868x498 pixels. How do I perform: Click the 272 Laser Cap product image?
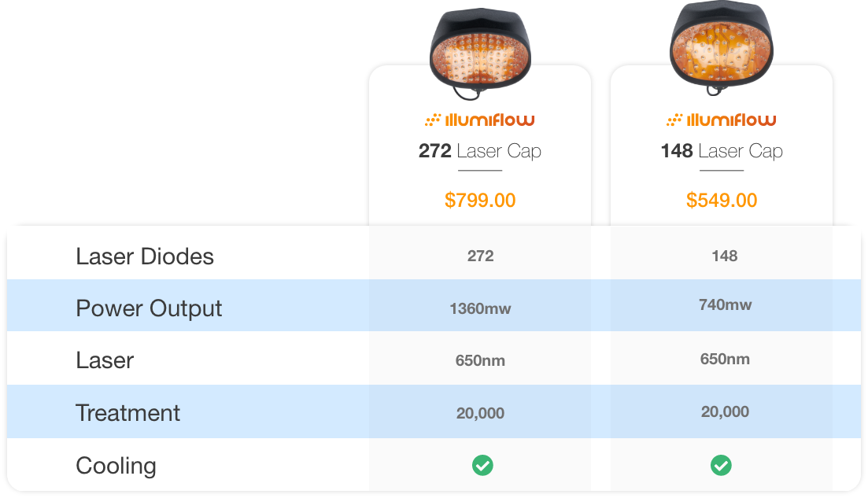click(x=480, y=53)
